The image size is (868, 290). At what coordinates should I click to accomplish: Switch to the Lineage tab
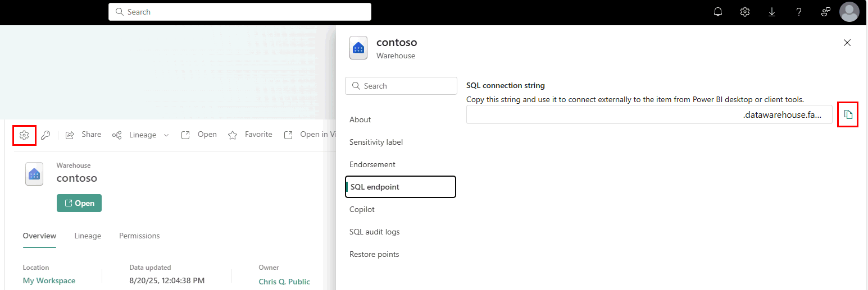(x=88, y=236)
